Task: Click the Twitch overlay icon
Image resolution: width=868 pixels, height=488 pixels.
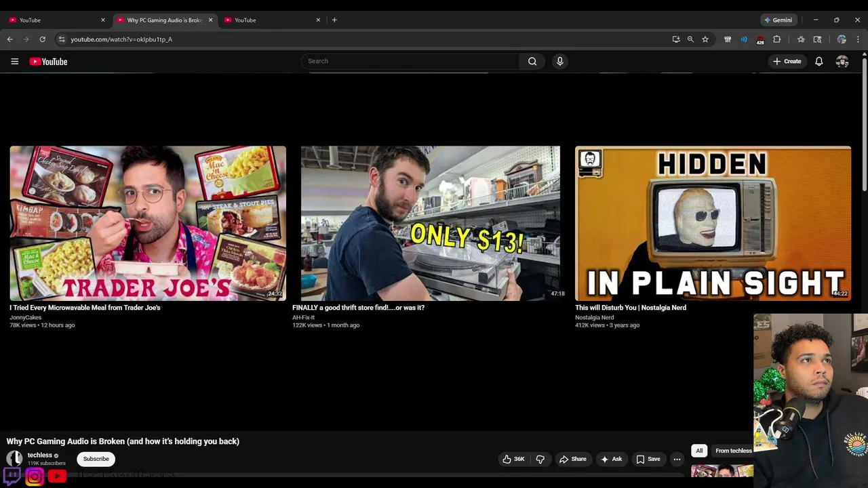Action: pyautogui.click(x=12, y=476)
